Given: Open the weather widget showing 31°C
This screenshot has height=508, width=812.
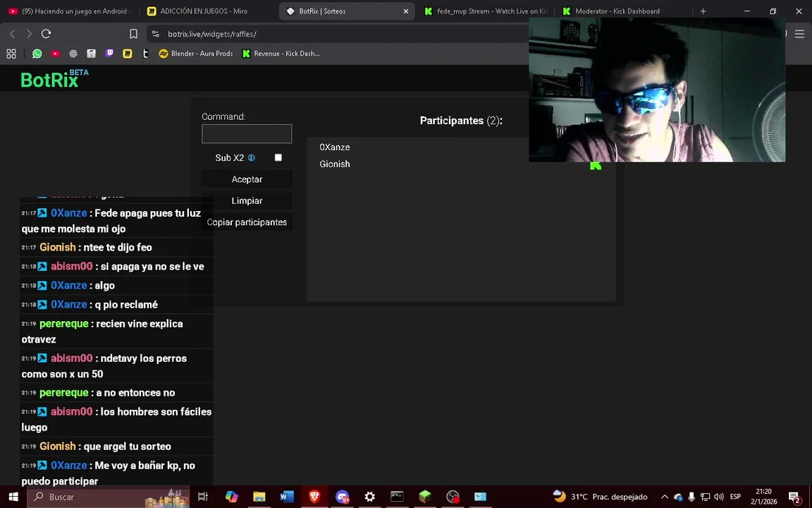Looking at the screenshot, I should pyautogui.click(x=600, y=497).
